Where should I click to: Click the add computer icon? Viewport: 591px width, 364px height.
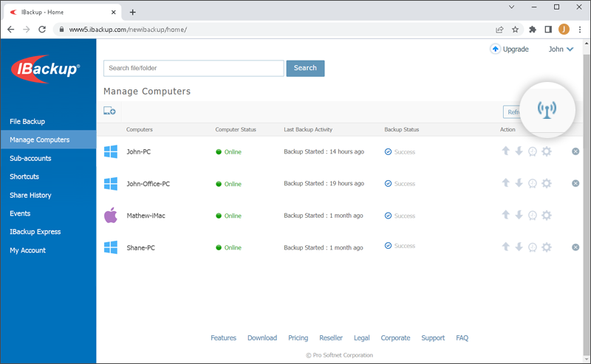tap(109, 111)
